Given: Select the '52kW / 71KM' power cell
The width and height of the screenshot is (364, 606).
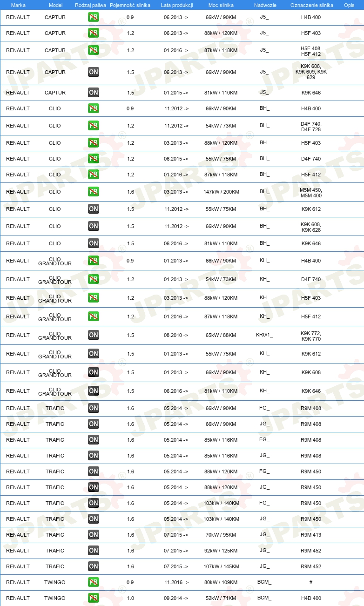Looking at the screenshot, I should (x=221, y=598).
